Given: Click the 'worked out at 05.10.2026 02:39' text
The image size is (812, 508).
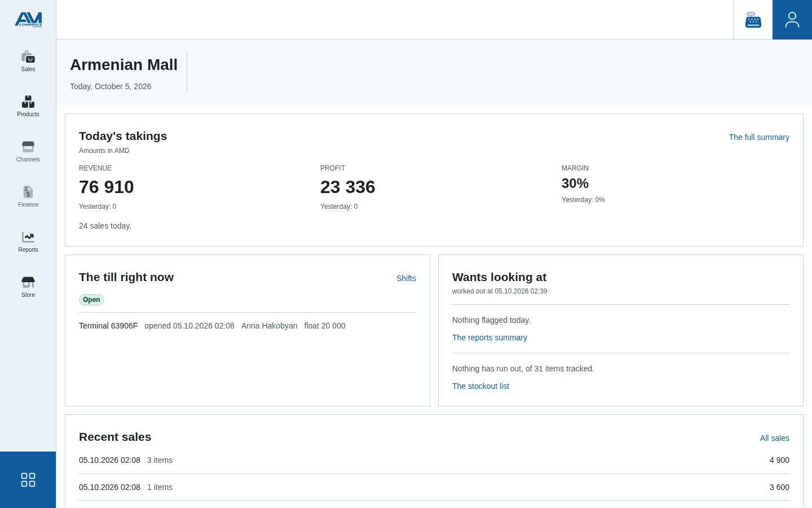Looking at the screenshot, I should pos(500,291).
